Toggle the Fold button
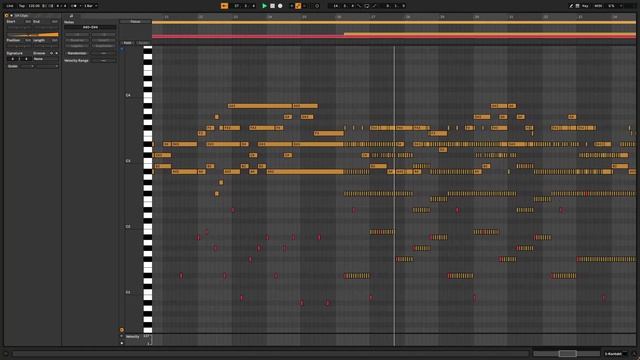 pyautogui.click(x=127, y=42)
